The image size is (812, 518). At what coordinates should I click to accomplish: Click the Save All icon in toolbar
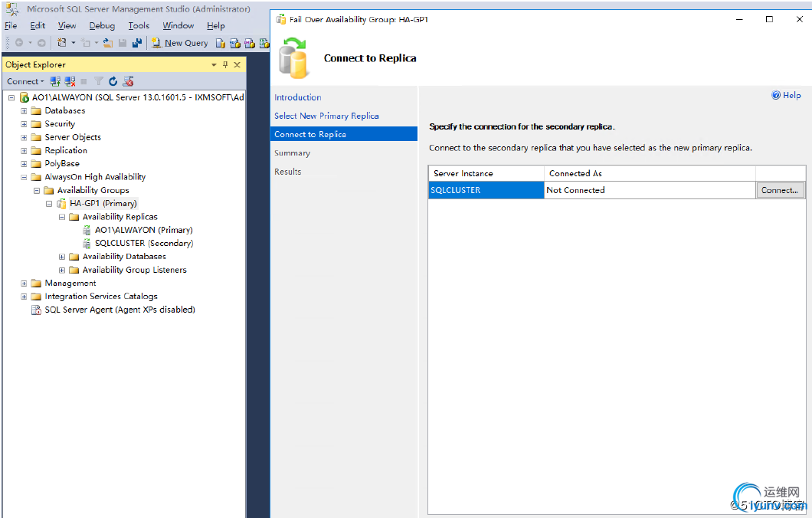click(x=136, y=43)
